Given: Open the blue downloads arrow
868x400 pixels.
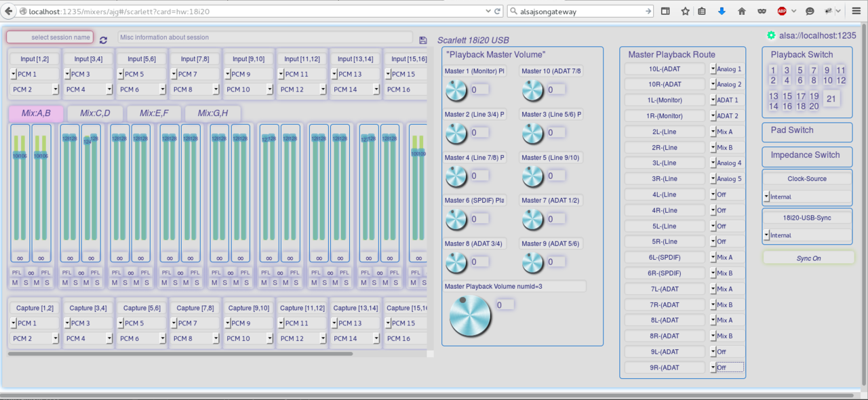Looking at the screenshot, I should pos(722,12).
